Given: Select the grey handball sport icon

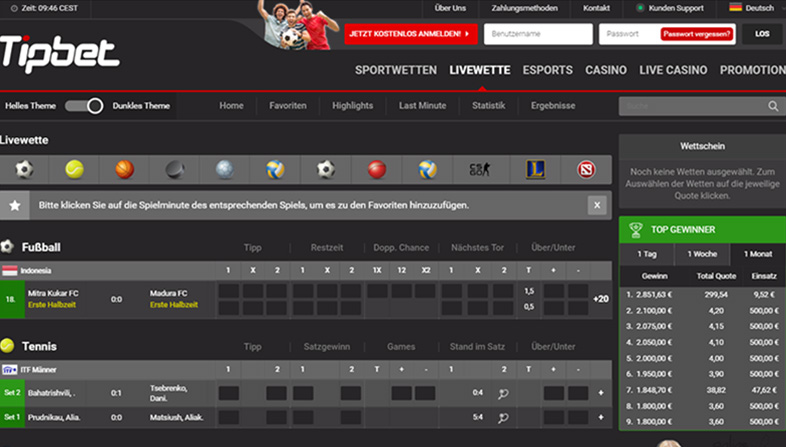Looking at the screenshot, I should pyautogui.click(x=225, y=169).
